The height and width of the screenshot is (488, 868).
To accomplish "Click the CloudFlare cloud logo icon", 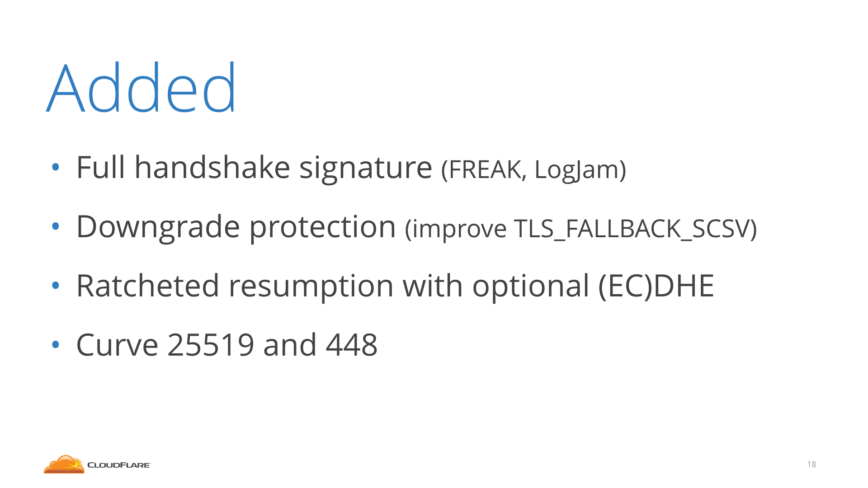I will (64, 465).
